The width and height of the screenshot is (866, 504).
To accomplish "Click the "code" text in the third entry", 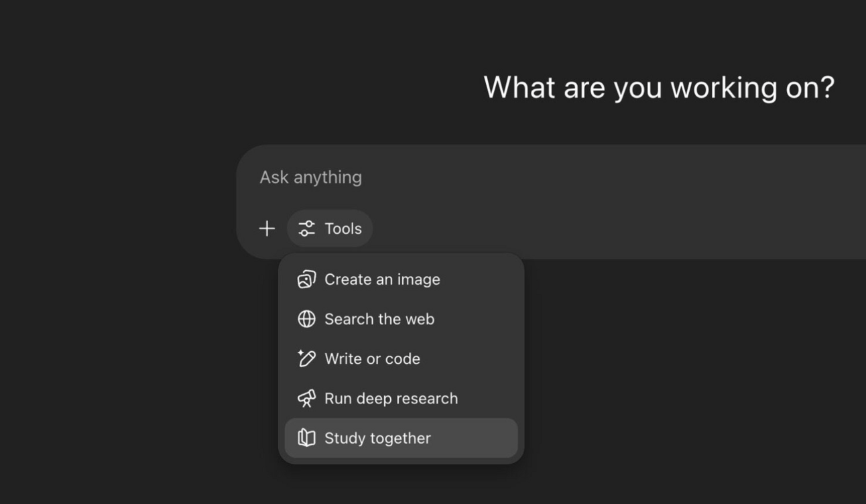I will [403, 359].
